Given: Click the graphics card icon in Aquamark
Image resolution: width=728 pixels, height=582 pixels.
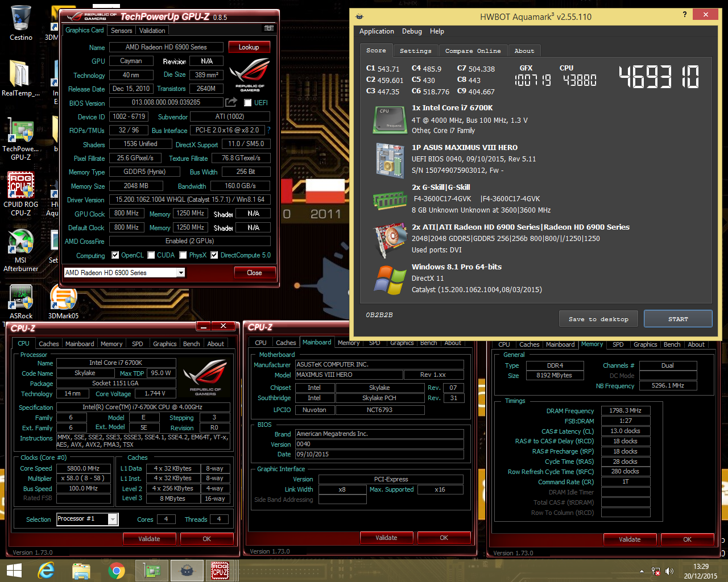Looking at the screenshot, I should click(390, 240).
